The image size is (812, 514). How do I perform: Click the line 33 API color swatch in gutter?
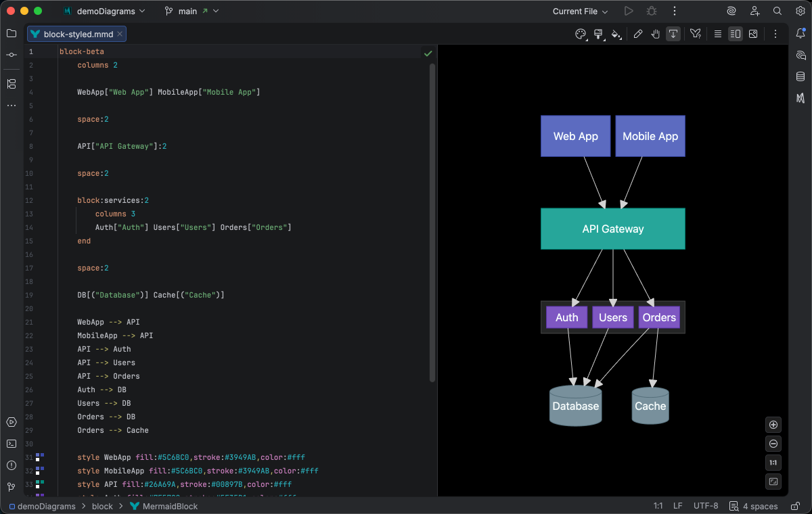[40, 484]
